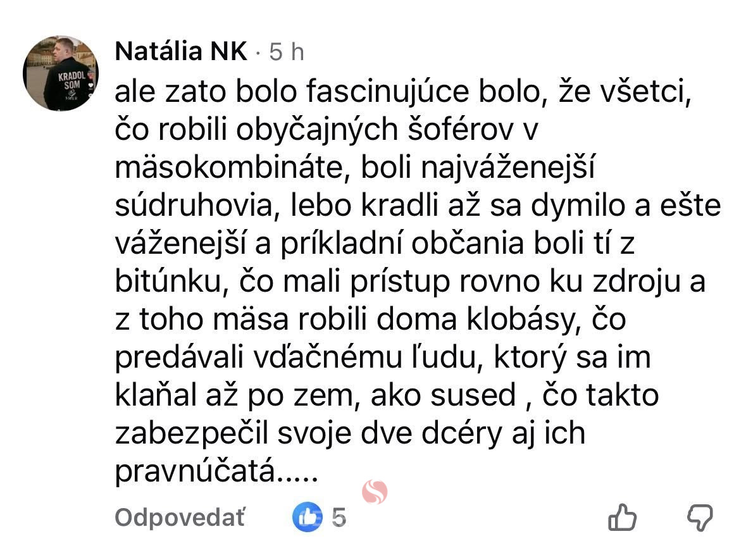
Task: Open Natália NK's profile picture
Action: point(61,74)
